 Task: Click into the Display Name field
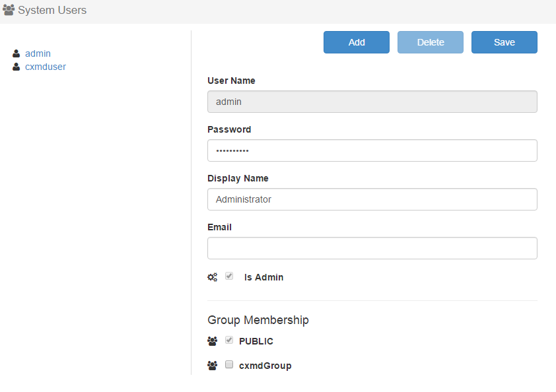click(x=372, y=199)
